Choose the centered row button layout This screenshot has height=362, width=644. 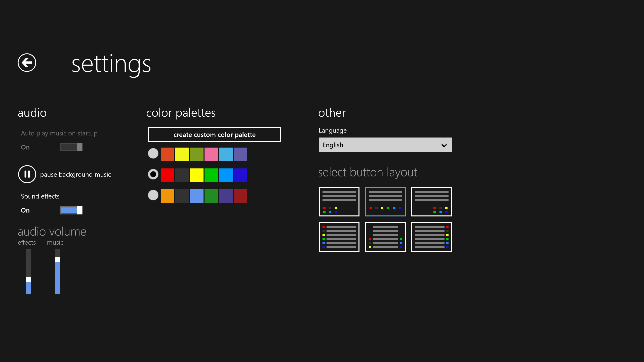tap(385, 202)
